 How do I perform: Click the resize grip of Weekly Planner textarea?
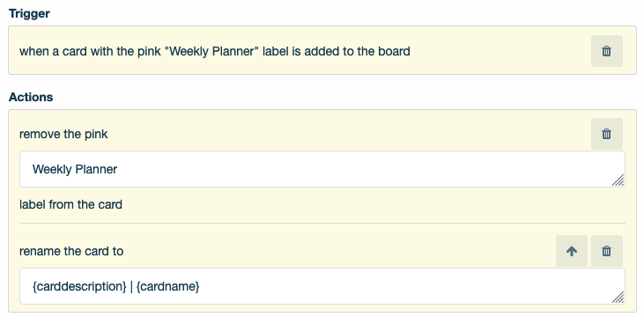(x=618, y=181)
